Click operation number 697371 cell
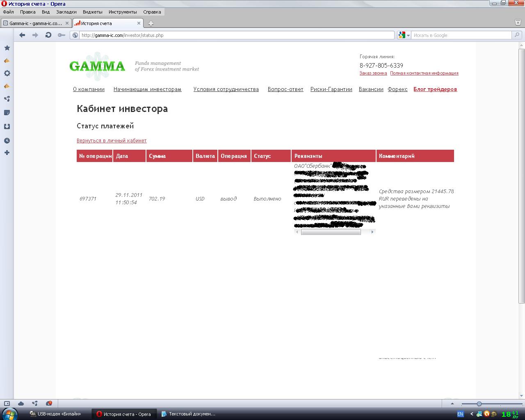This screenshot has height=420, width=525. tap(88, 199)
